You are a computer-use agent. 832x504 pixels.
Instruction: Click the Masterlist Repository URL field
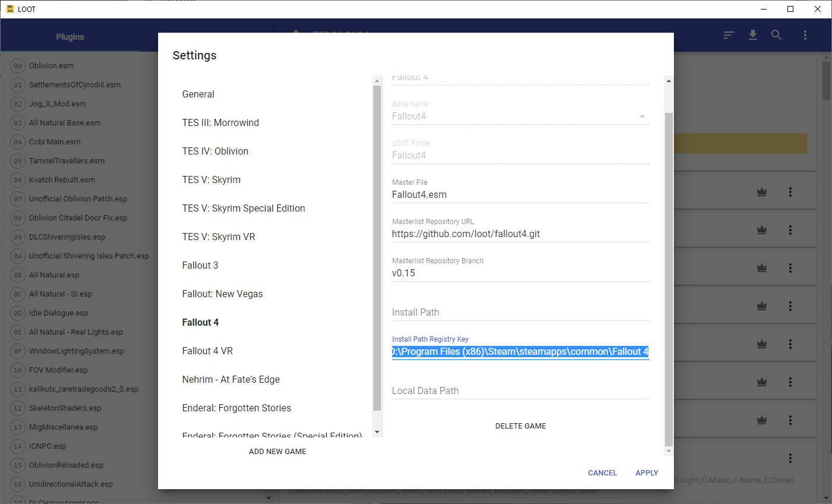click(x=521, y=234)
